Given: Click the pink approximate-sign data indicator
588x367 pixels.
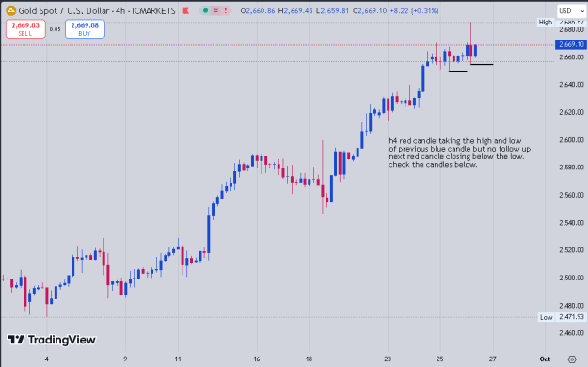Looking at the screenshot, I should click(x=215, y=11).
